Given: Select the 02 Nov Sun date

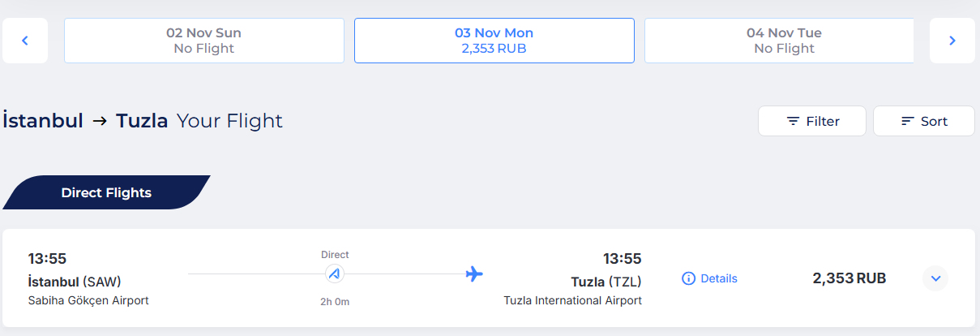Looking at the screenshot, I should (x=204, y=41).
